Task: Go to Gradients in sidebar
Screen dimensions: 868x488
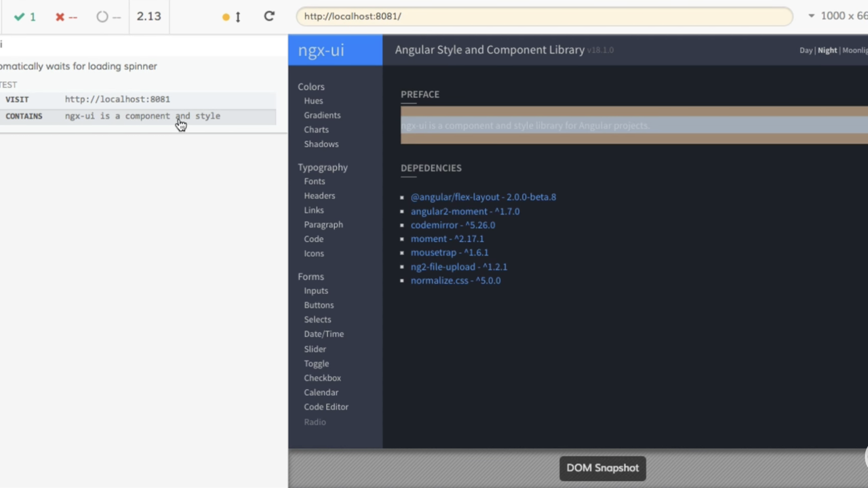Action: 322,115
